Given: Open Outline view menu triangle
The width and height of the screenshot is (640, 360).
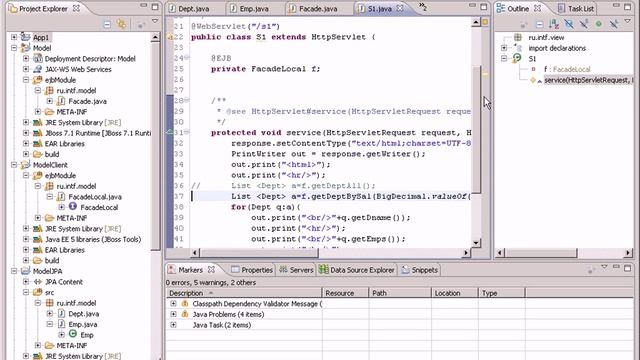Looking at the screenshot, I should tap(628, 22).
